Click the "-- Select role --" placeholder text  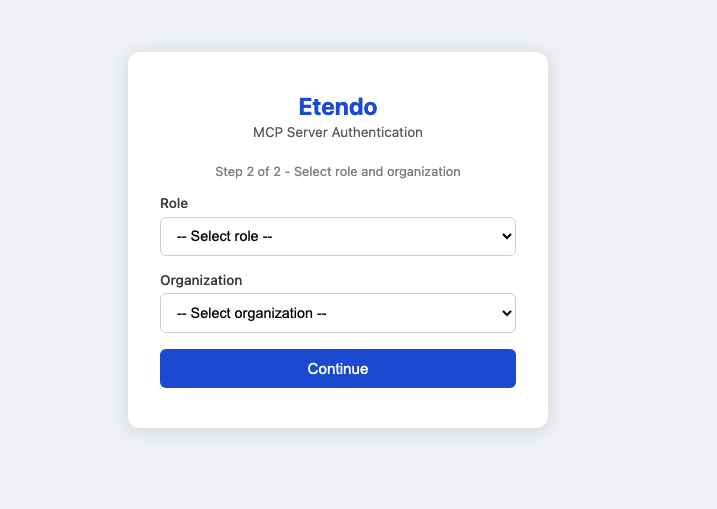(225, 237)
